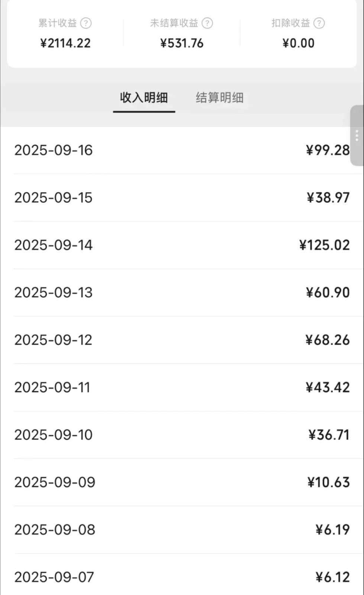
Task: Tap the 2025-09-14 row with ¥125.02
Action: coord(182,245)
